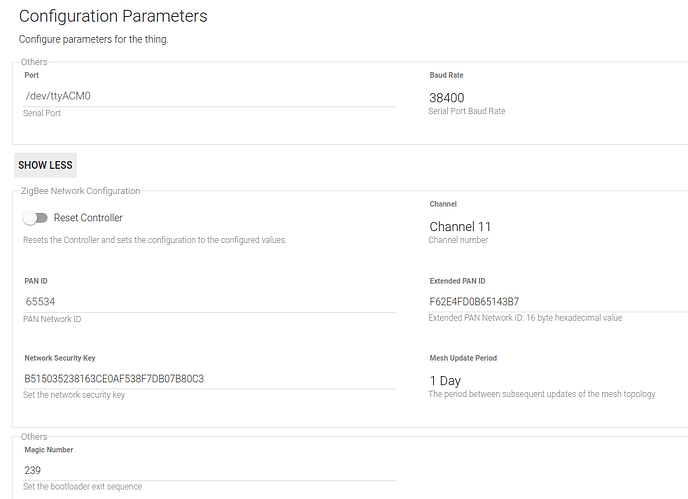The width and height of the screenshot is (688, 499).
Task: Click the Extended PAN ID label
Action: pyautogui.click(x=457, y=281)
